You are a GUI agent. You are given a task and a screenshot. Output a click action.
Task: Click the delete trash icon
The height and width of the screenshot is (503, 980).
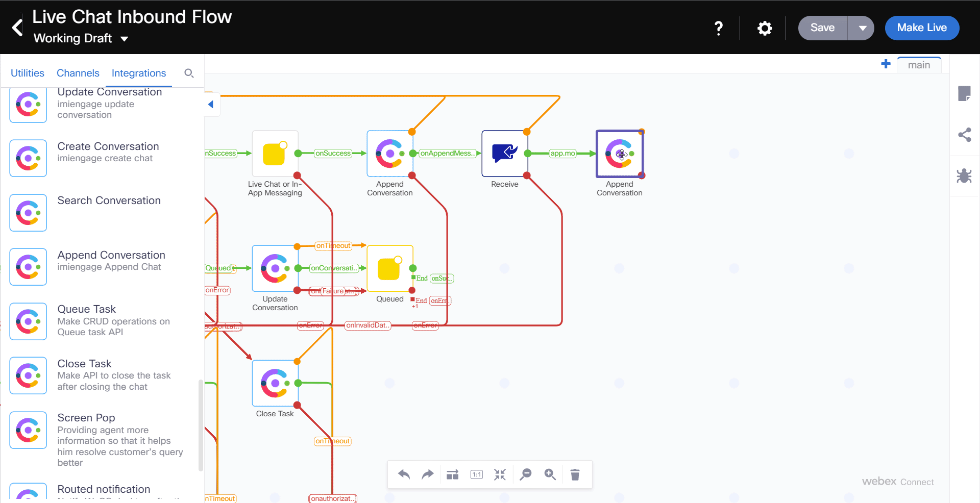pos(575,474)
